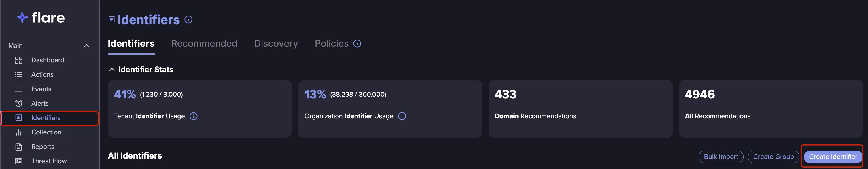
Task: Show Tenant Identifier Usage info tooltip
Action: point(193,116)
